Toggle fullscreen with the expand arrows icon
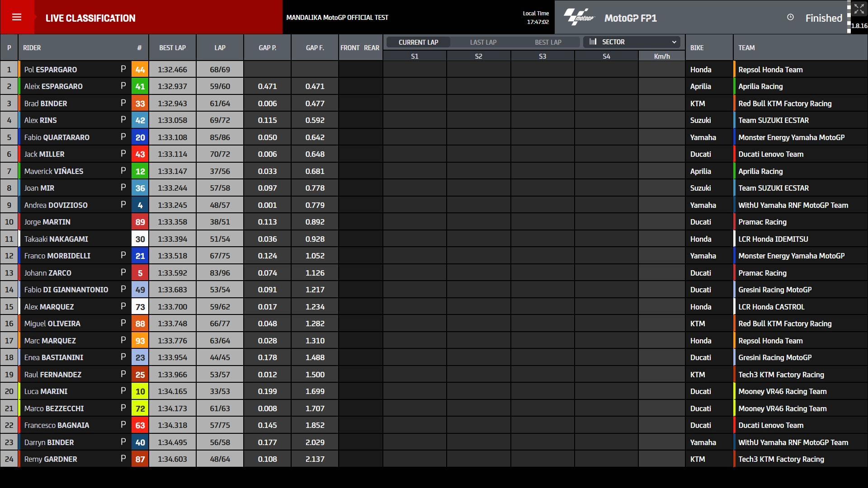Viewport: 868px width, 488px height. pyautogui.click(x=859, y=9)
